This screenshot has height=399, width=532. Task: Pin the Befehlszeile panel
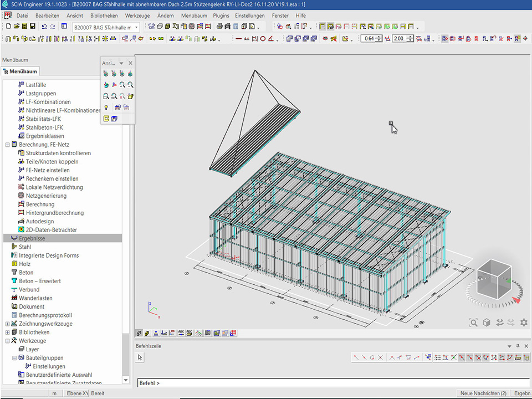[x=518, y=346]
